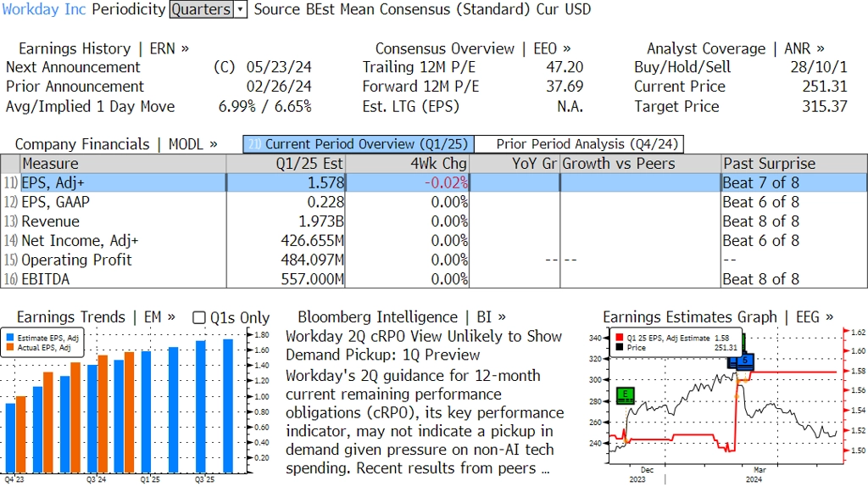Click the Trailing 12M P/E value 47.20
This screenshot has height=487, width=868.
tap(565, 68)
